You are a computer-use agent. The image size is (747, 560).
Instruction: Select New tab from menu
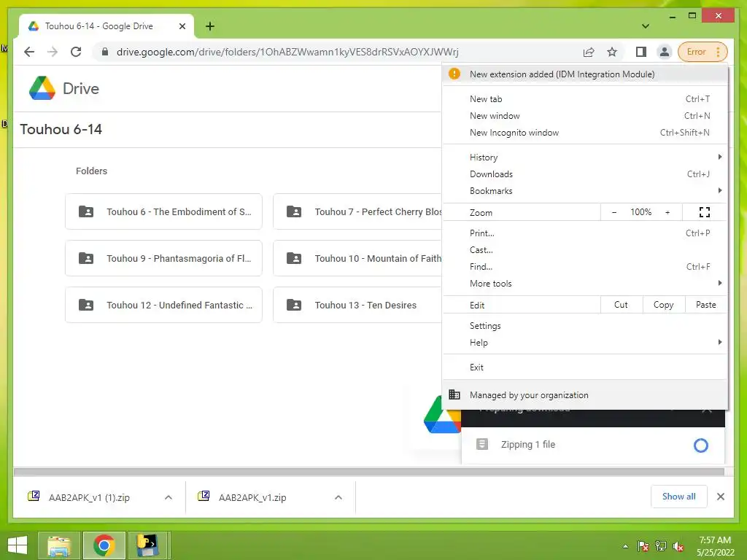tap(585, 99)
